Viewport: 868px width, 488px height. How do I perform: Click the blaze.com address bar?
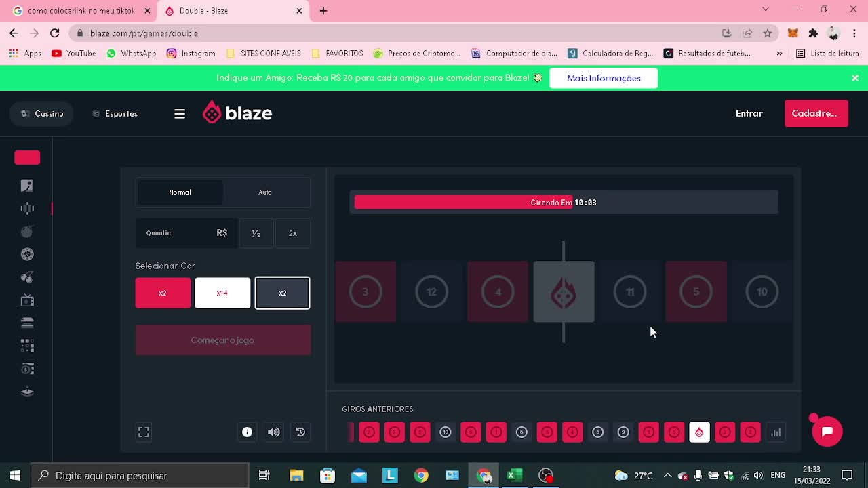393,33
